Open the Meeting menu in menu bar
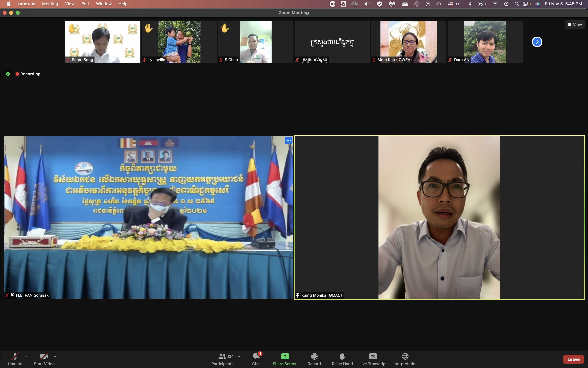The image size is (588, 368). 50,4
